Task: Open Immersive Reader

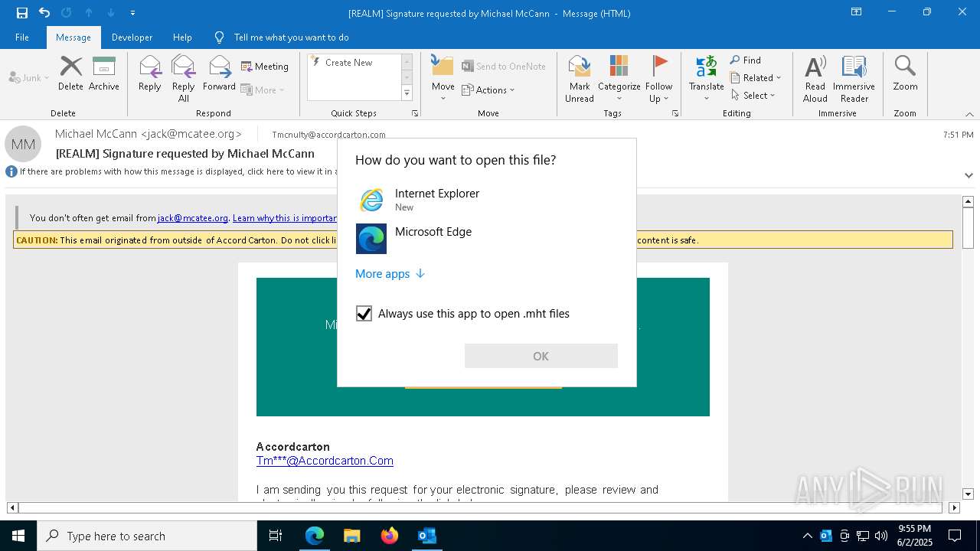Action: 854,78
